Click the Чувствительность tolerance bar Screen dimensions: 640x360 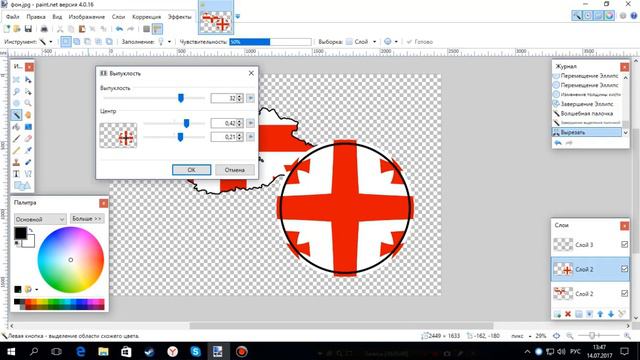pos(270,42)
